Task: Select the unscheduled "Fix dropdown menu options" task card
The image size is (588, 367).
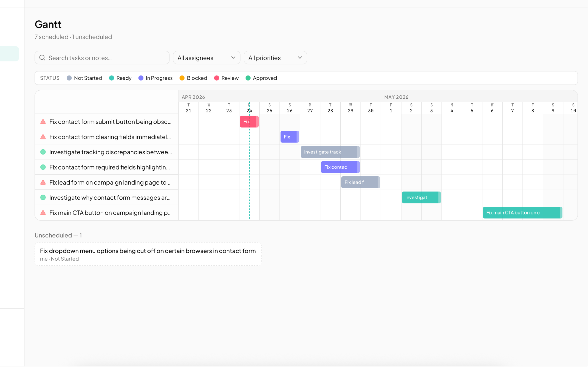Action: tap(148, 254)
